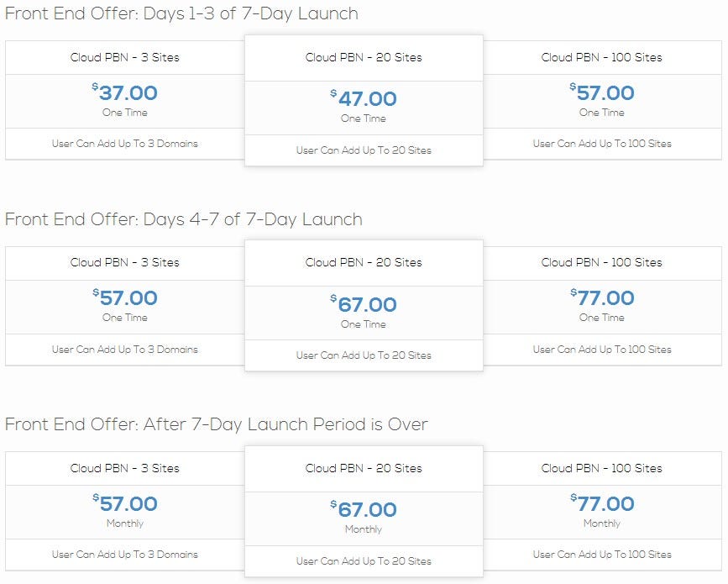Image resolution: width=728 pixels, height=584 pixels.
Task: Click 'After 7-Day Launch Period is Over' heading
Action: click(285, 424)
